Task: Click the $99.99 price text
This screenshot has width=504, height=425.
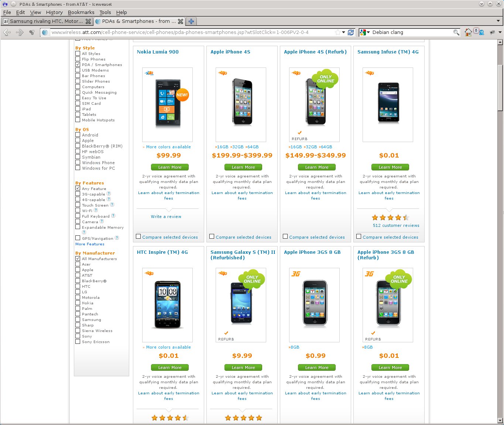Action: 169,156
